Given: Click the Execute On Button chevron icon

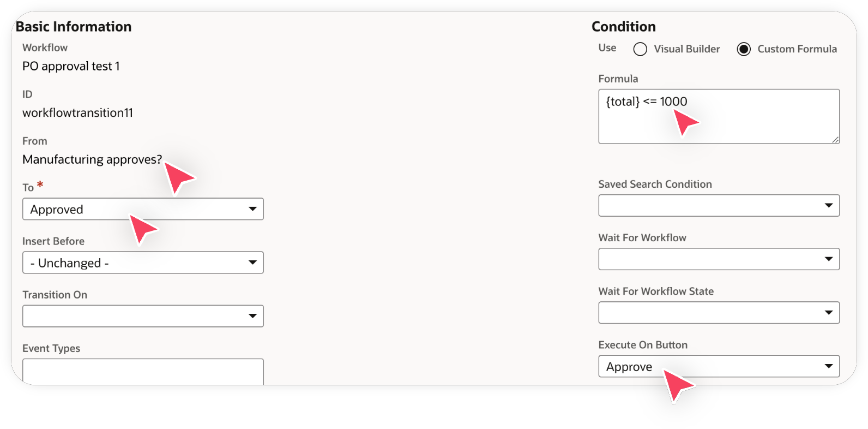Looking at the screenshot, I should coord(829,366).
